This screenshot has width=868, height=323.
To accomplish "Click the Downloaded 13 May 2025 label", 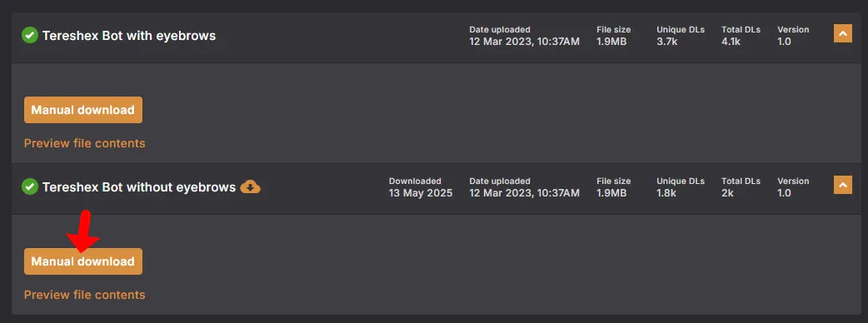I will 421,187.
